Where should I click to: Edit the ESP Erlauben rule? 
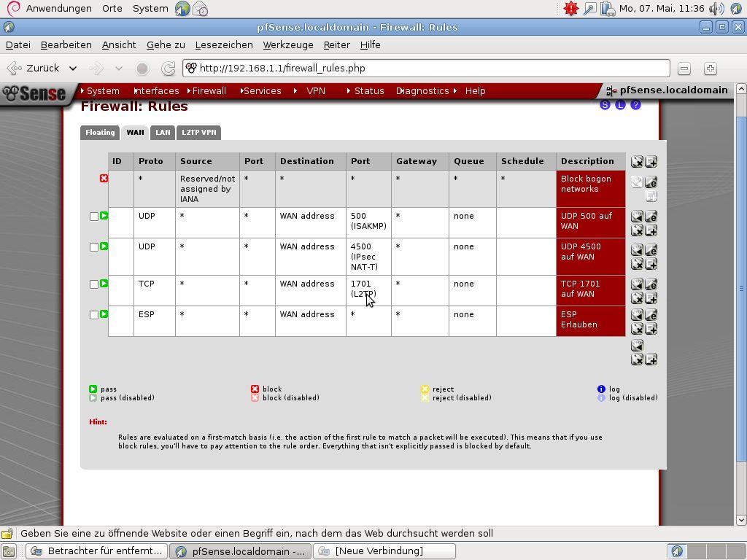click(x=651, y=315)
